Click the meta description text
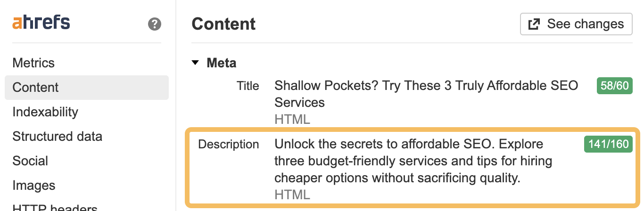The height and width of the screenshot is (211, 644). [x=413, y=161]
